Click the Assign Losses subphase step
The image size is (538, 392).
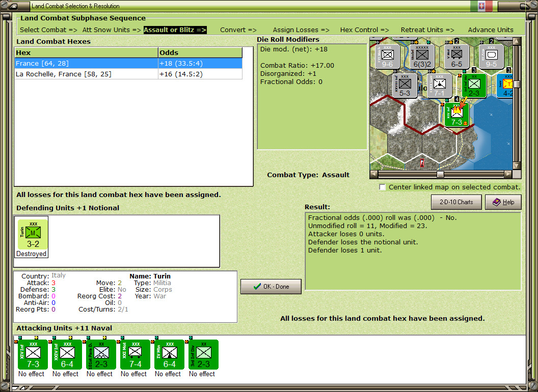click(x=301, y=30)
